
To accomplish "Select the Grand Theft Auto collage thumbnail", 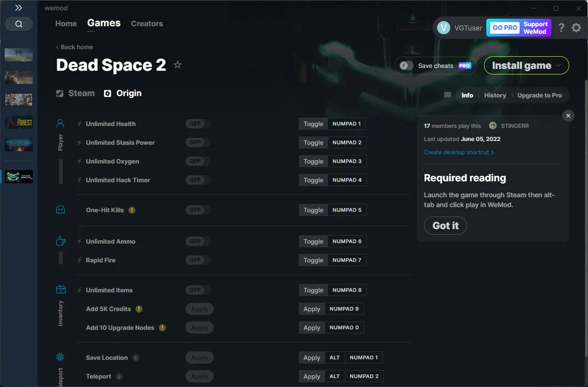I will [x=19, y=100].
